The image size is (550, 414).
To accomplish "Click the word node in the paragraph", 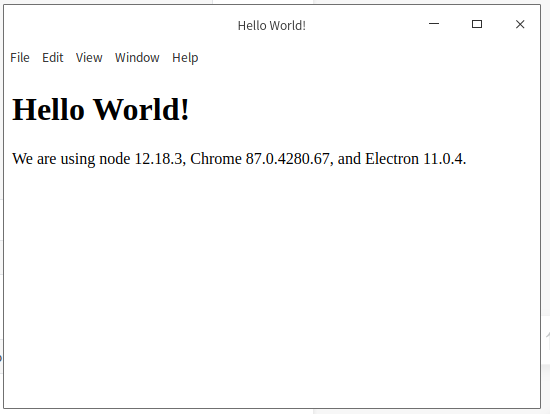I will point(115,159).
